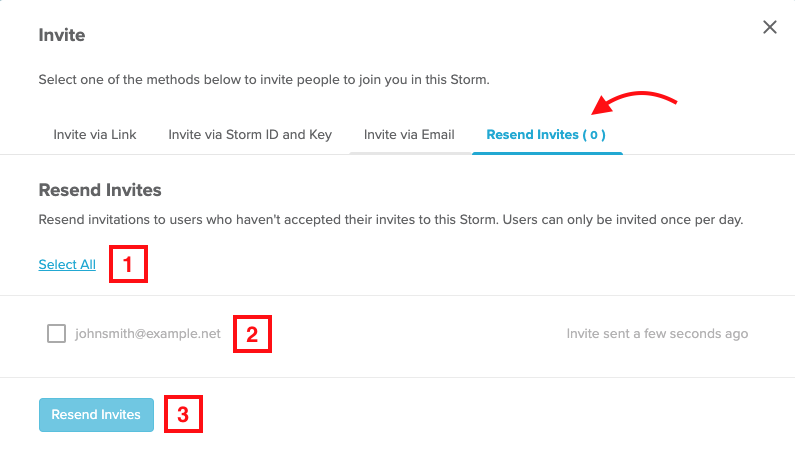Click the 'Select one of the methods' instruction text
795x450 pixels.
(x=264, y=80)
